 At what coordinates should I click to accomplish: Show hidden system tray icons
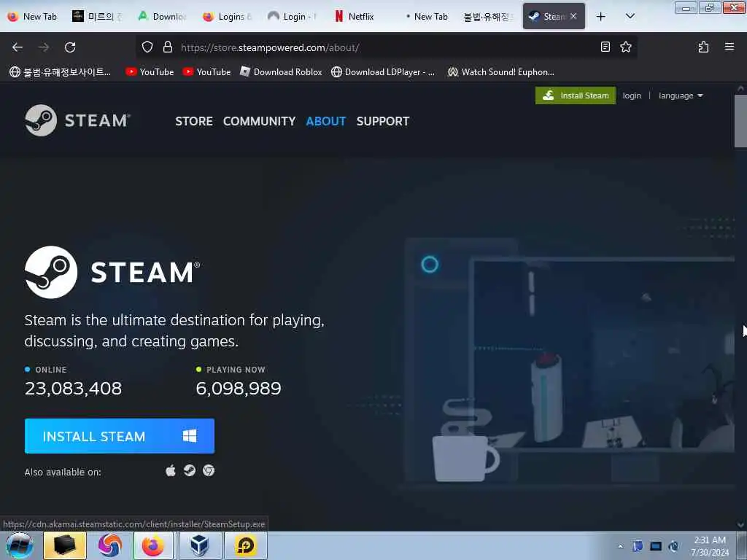pyautogui.click(x=620, y=546)
